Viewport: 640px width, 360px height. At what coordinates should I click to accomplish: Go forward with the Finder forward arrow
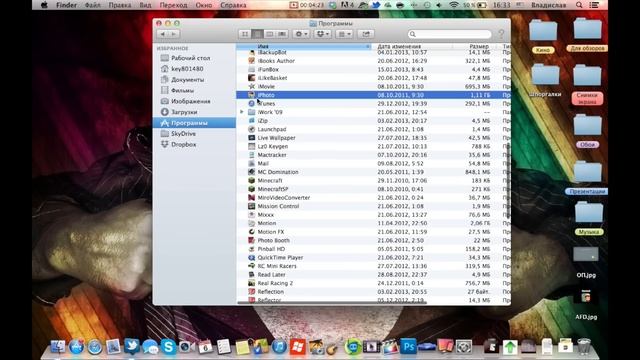coord(173,34)
